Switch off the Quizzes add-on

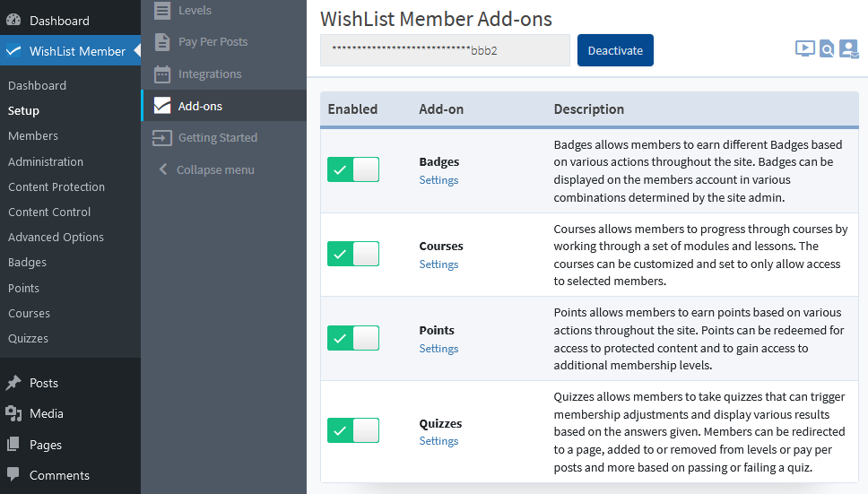tap(353, 430)
